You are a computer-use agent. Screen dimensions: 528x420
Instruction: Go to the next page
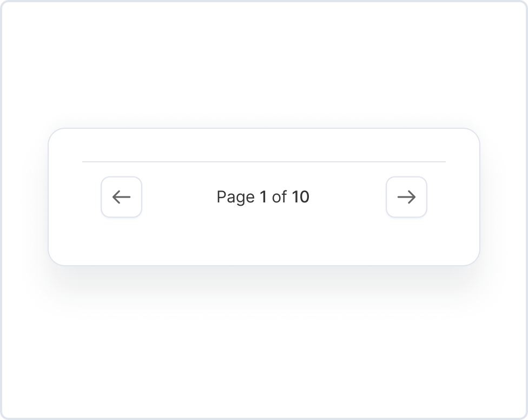(x=406, y=197)
